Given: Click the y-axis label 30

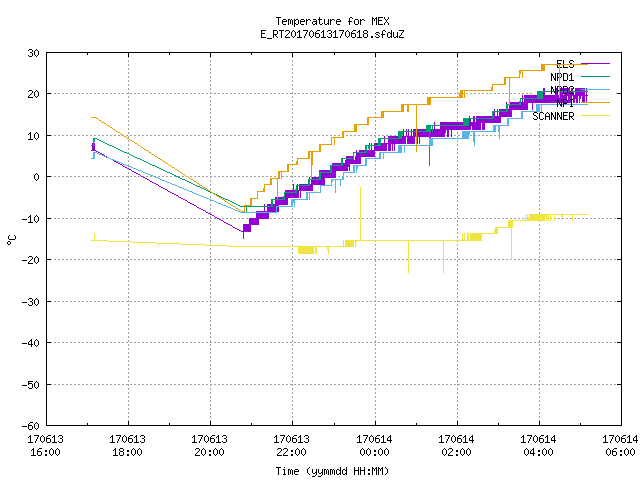Looking at the screenshot, I should coord(34,53).
